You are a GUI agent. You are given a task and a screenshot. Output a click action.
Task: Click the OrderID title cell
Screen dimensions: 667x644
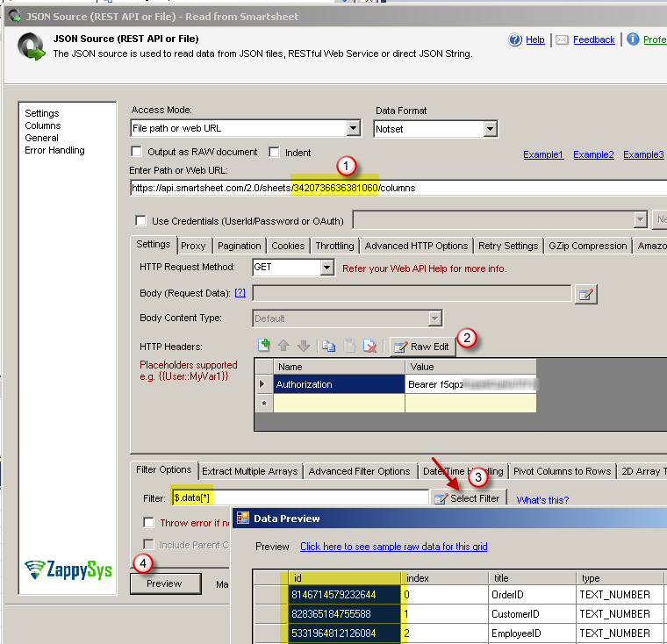(532, 594)
